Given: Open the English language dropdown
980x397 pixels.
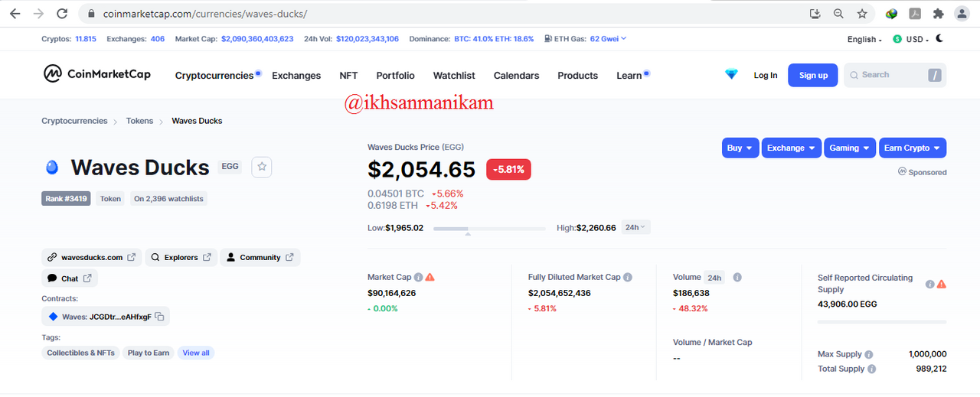Looking at the screenshot, I should (864, 39).
